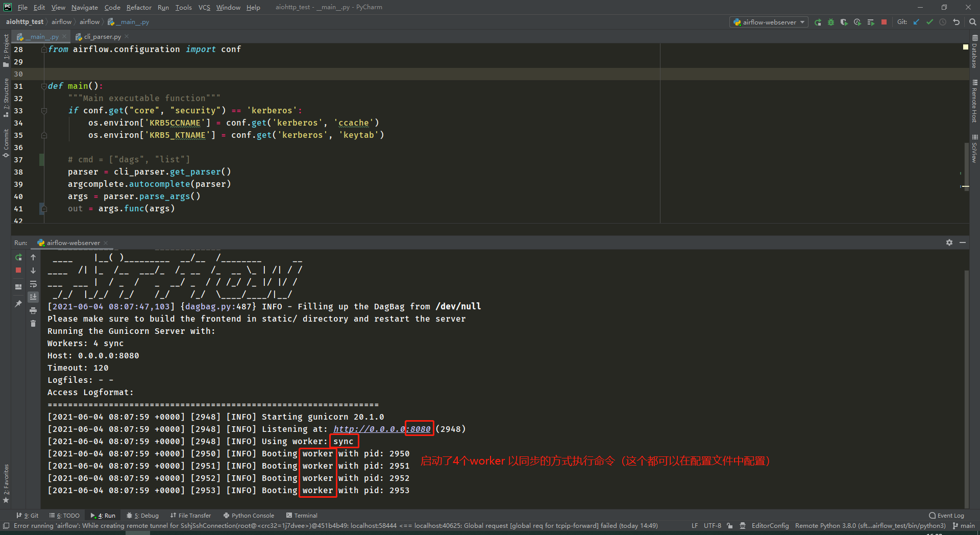
Task: Click EditorConfig in the status bar
Action: coord(770,526)
